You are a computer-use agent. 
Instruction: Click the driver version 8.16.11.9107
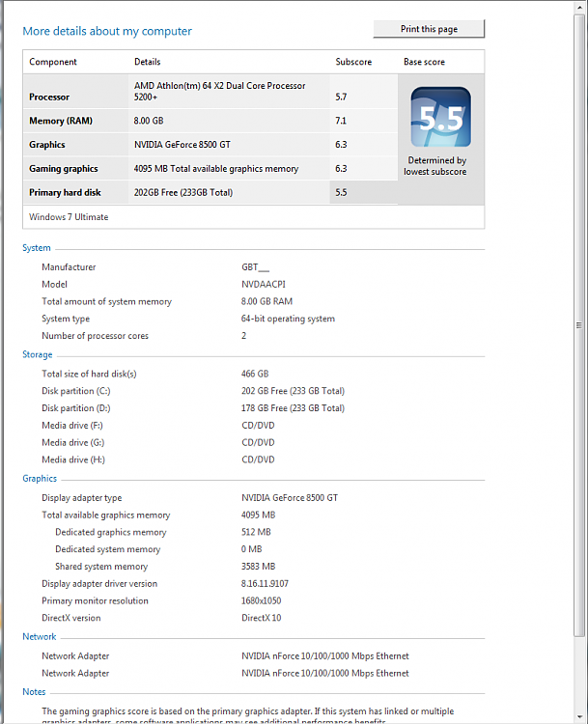265,584
